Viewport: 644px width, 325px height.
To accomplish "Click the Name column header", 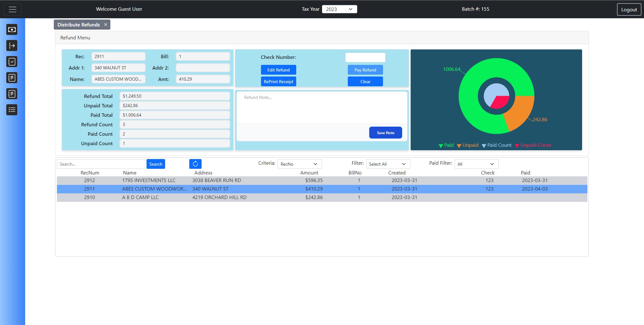I will (x=130, y=173).
